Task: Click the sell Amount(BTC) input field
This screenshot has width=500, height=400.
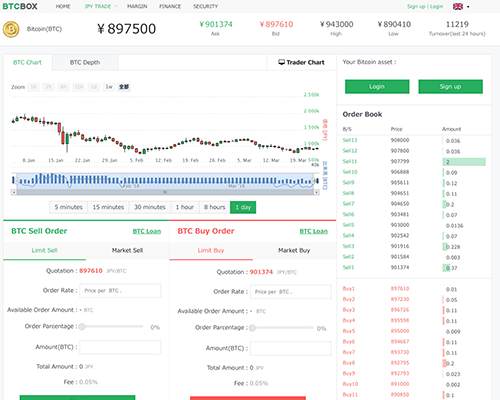Action: tap(120, 347)
